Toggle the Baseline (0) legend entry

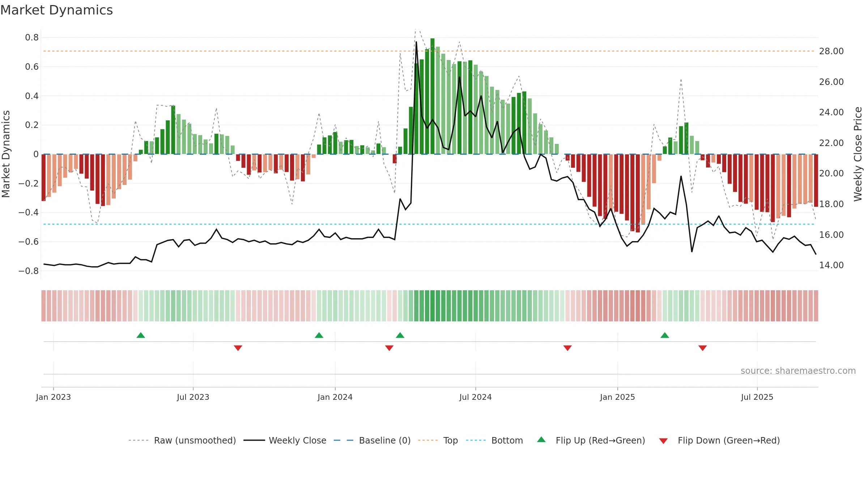click(x=372, y=440)
